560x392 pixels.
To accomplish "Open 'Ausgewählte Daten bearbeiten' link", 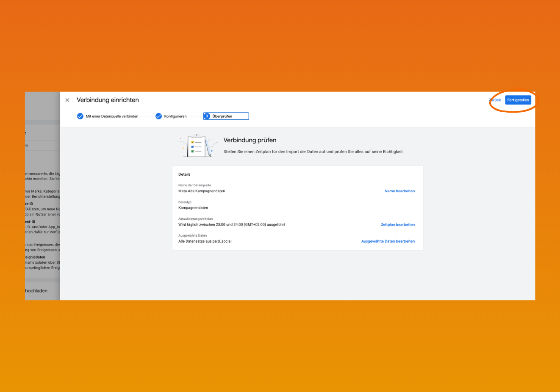I will coord(388,241).
